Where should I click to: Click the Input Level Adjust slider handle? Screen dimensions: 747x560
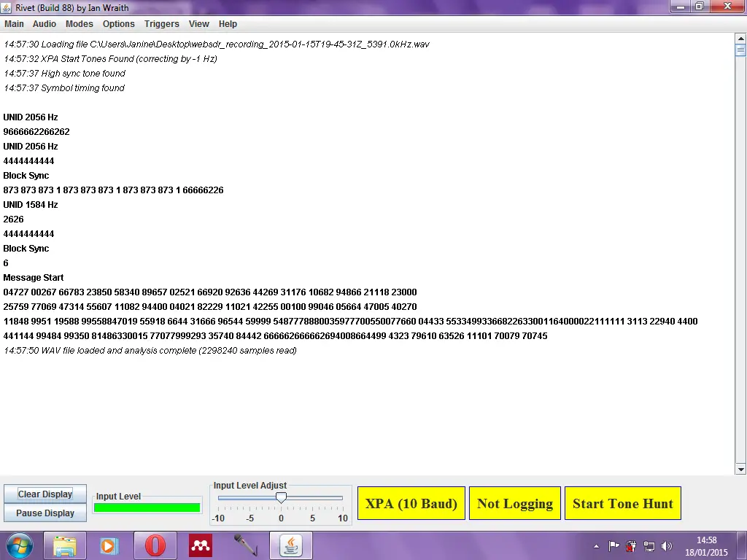point(281,498)
